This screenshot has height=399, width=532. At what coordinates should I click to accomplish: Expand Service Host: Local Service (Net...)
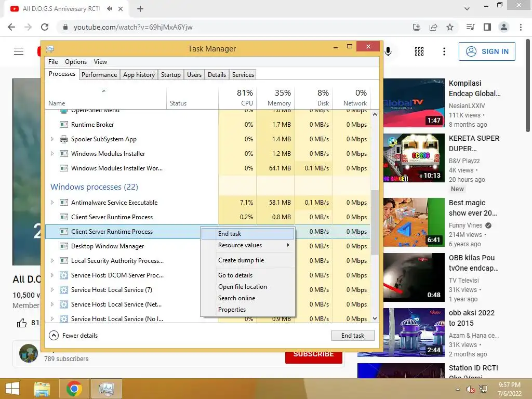tap(52, 304)
